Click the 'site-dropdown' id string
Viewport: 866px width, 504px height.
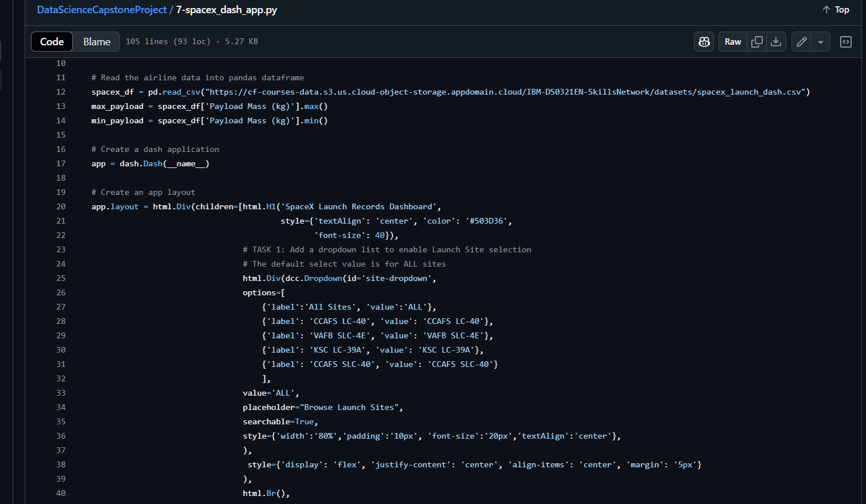396,278
